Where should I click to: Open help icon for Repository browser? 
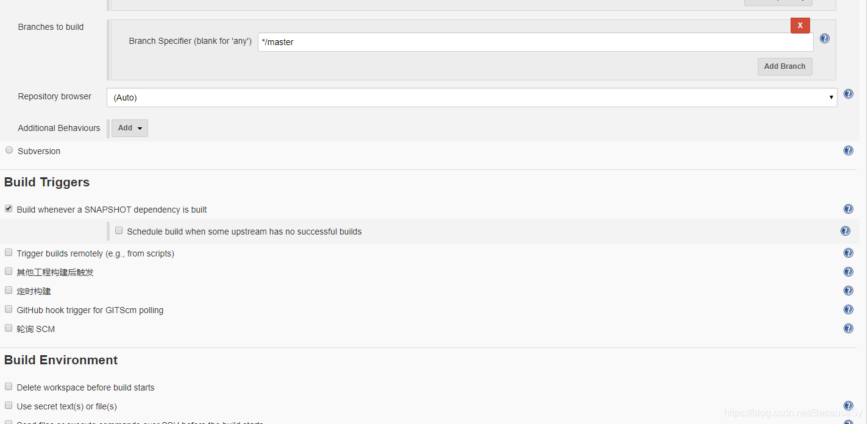coord(848,94)
